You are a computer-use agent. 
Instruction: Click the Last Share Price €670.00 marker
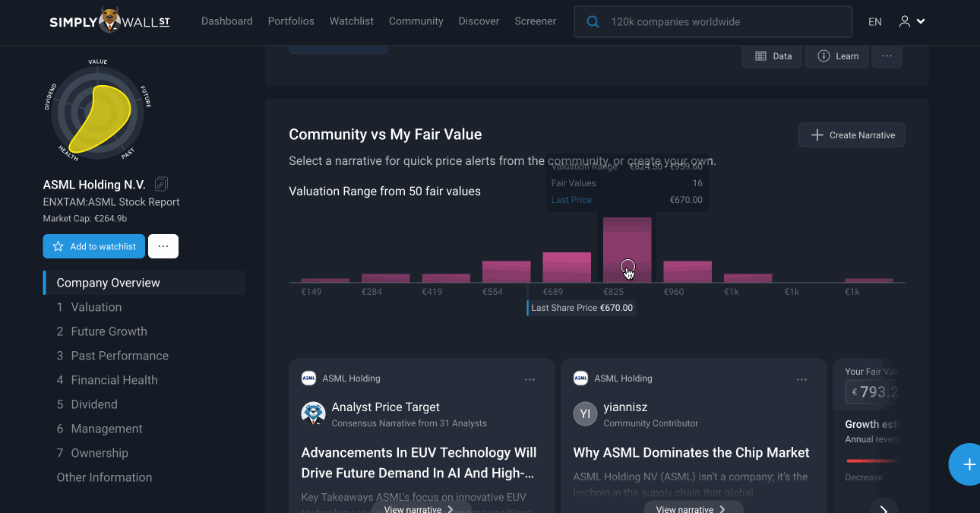point(581,308)
